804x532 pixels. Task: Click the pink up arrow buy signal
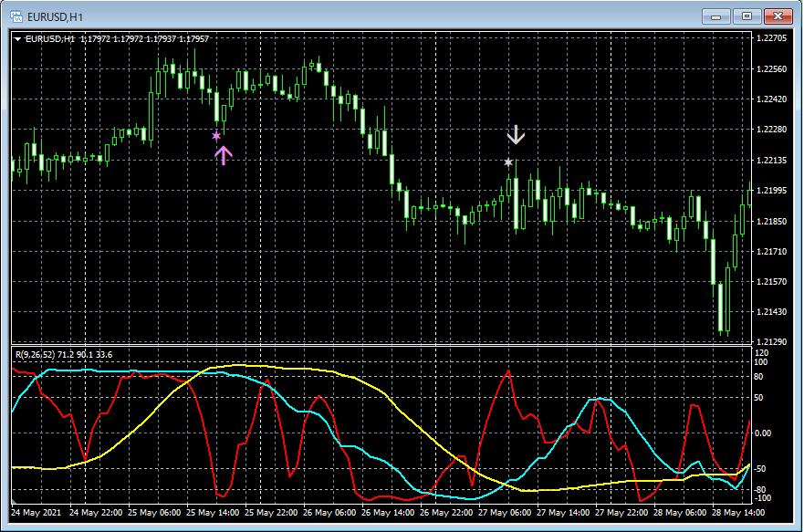point(224,154)
